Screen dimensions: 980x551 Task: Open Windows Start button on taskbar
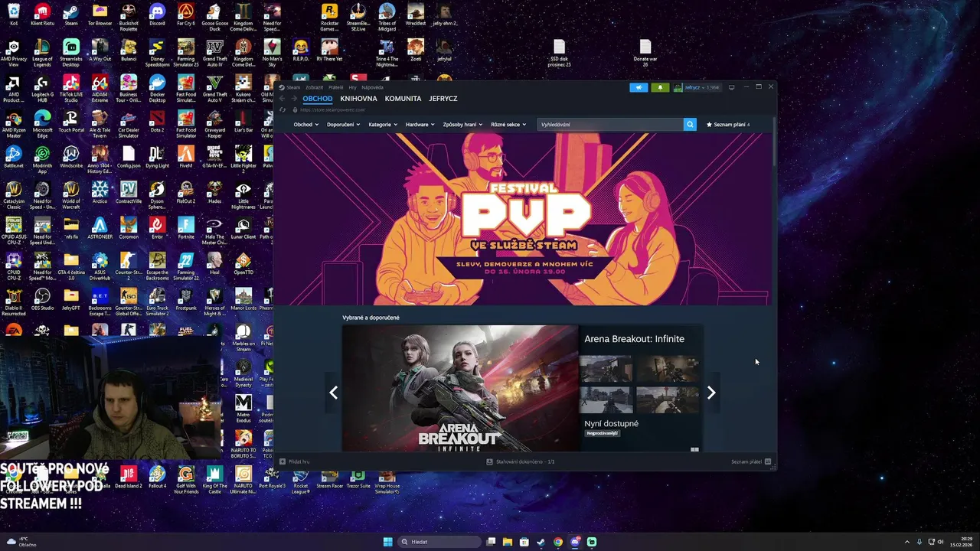tap(387, 542)
